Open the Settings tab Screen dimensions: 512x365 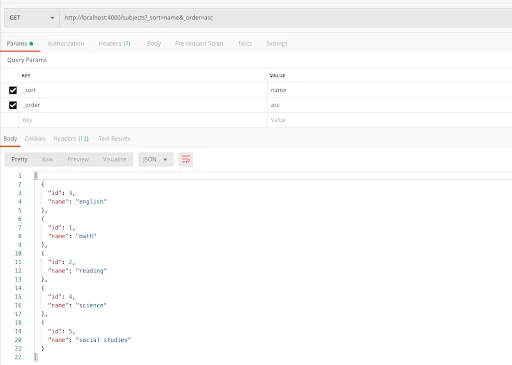(277, 44)
